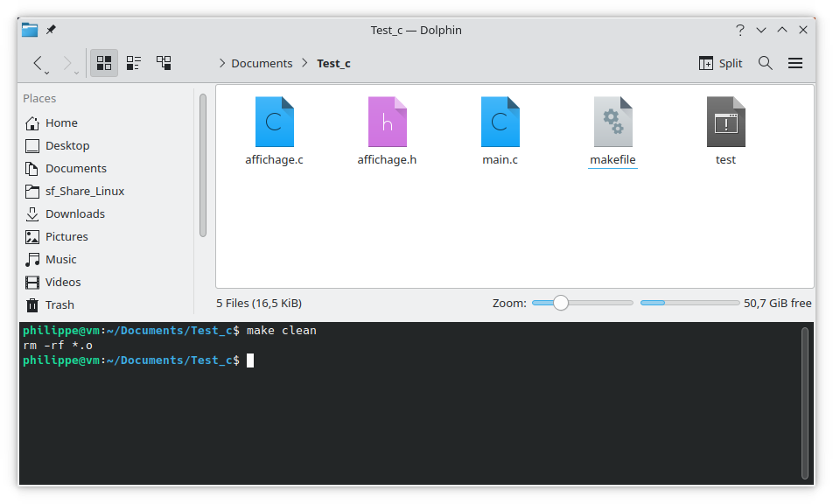Click the Zoom slider handle
The image size is (833, 504).
561,303
